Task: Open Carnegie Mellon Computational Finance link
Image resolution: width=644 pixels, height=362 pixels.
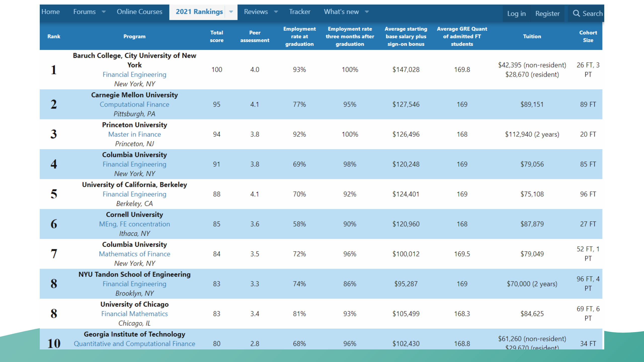Action: [134, 105]
